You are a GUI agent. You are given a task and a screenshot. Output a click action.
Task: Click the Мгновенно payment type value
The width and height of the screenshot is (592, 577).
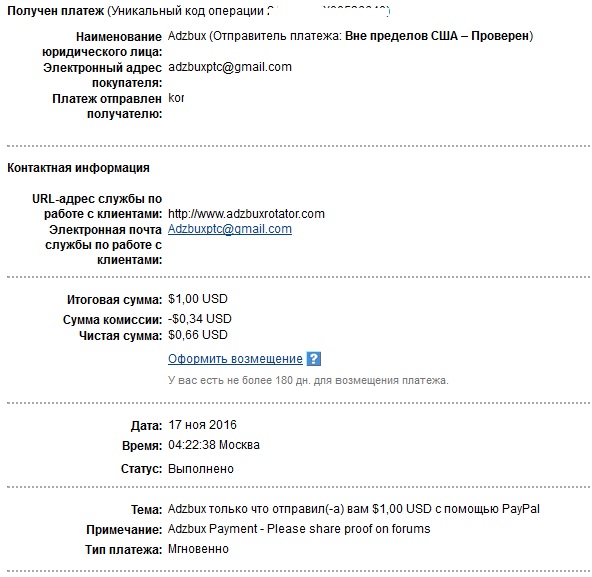198,549
